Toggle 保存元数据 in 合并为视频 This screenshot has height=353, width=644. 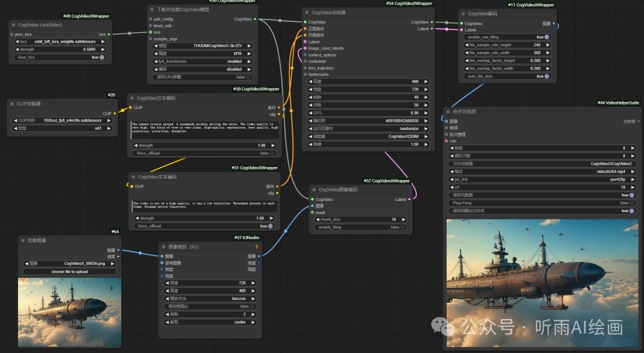click(541, 195)
